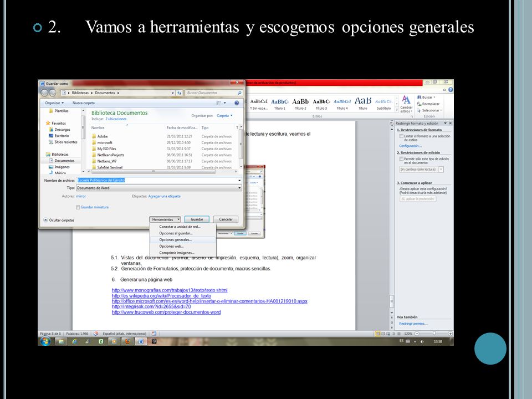This screenshot has width=532, height=399.
Task: Enable the Guardar miniatura checkbox
Action: (x=78, y=207)
